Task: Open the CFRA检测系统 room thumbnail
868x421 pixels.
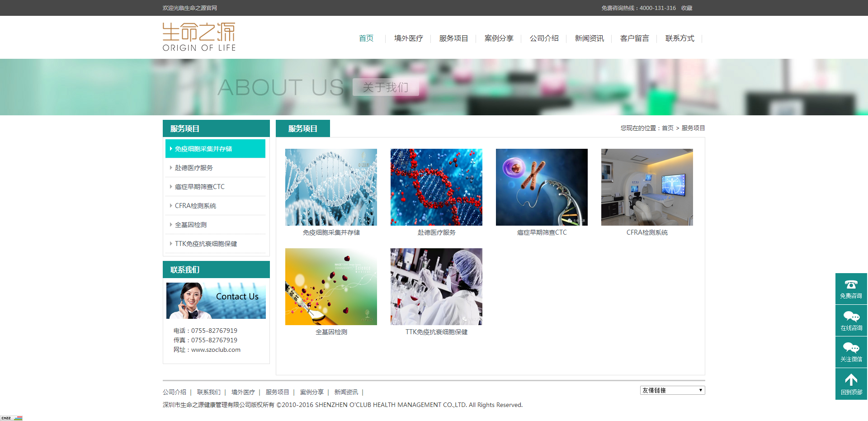Action: point(647,187)
